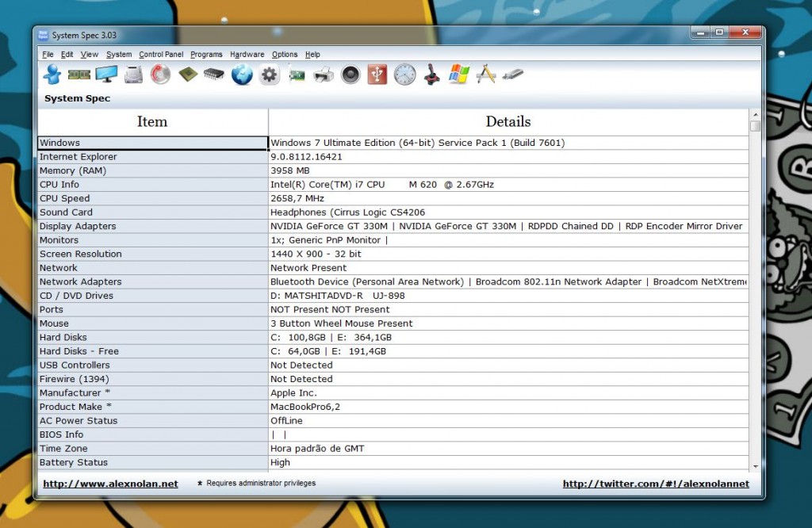This screenshot has width=812, height=528.
Task: Click the Network Present details value
Action: [308, 268]
